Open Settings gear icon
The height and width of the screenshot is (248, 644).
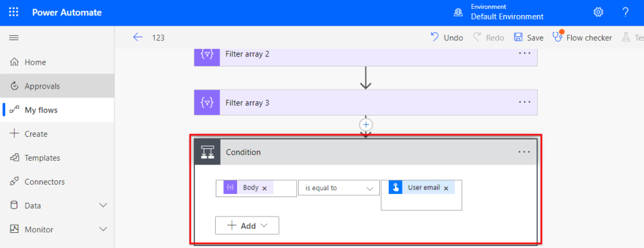[599, 13]
